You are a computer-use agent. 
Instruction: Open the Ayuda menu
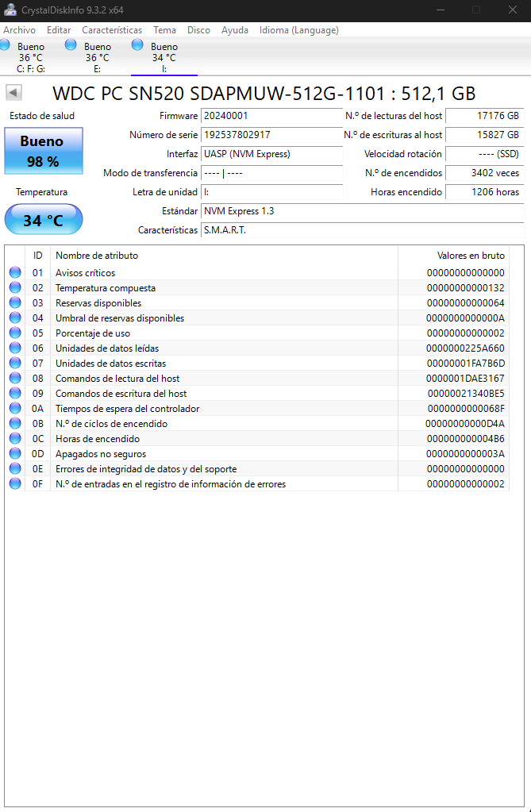coord(235,30)
